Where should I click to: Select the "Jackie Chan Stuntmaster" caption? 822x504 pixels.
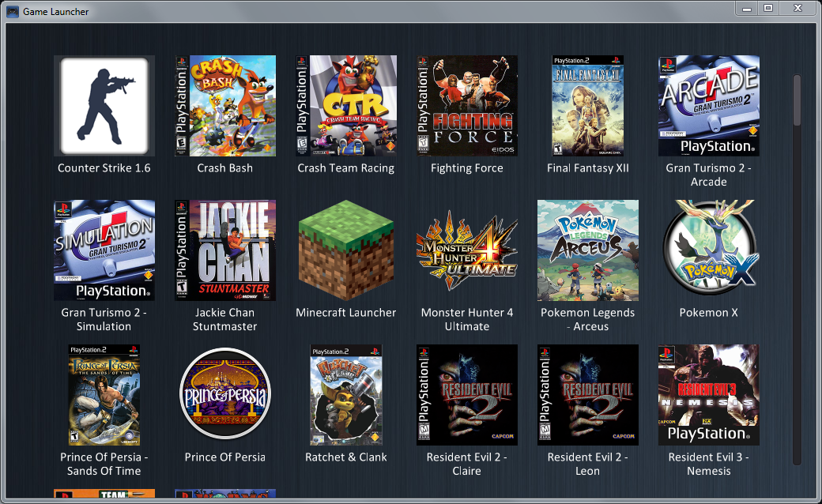[225, 319]
